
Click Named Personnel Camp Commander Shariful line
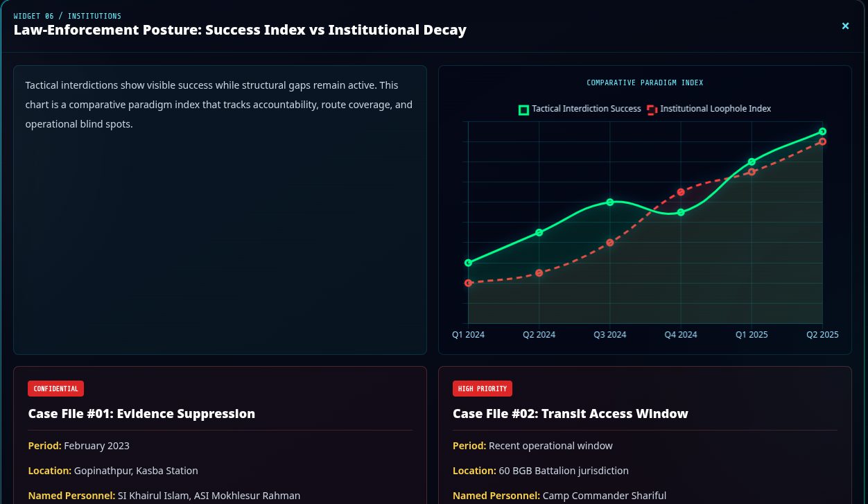coord(559,496)
